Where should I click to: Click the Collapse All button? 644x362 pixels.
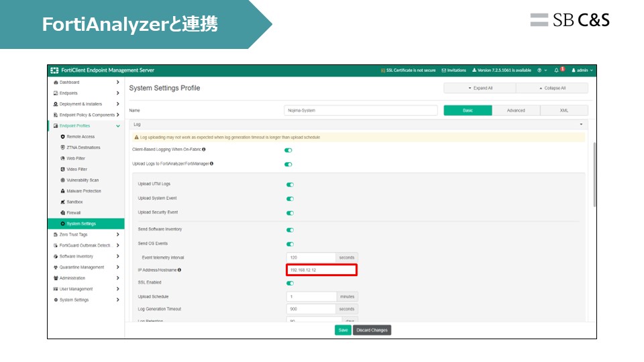(552, 88)
